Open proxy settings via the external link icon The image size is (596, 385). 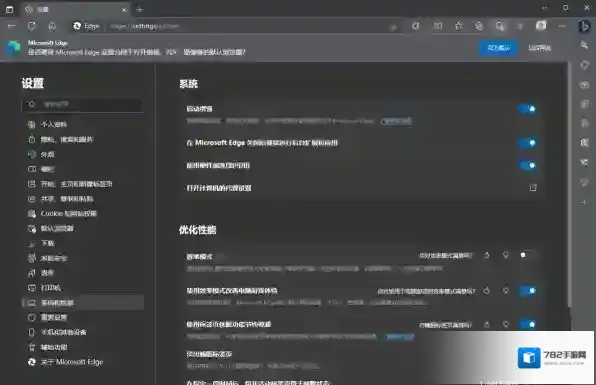pyautogui.click(x=533, y=188)
